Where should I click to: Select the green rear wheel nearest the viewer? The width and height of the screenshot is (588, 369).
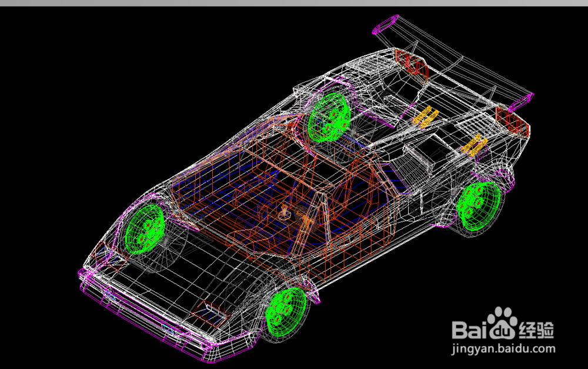479,205
